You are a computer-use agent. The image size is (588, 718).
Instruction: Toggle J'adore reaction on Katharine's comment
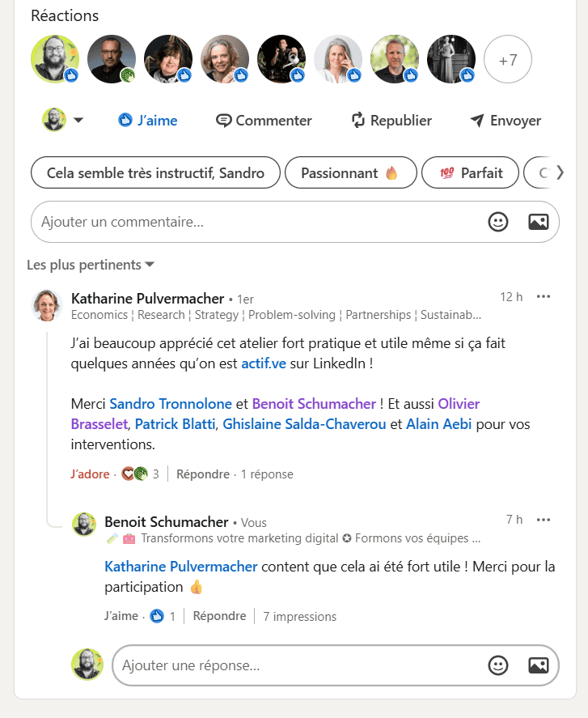coord(90,474)
